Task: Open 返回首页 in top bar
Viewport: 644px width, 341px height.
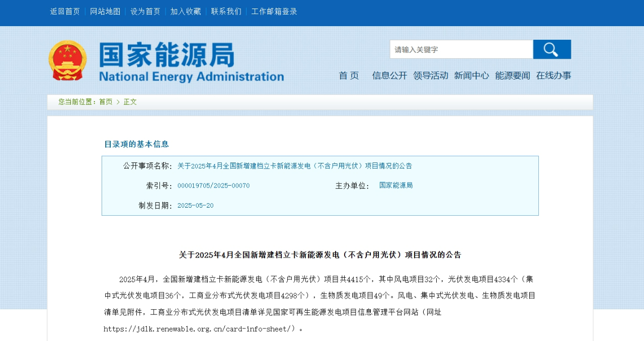Action: [65, 11]
